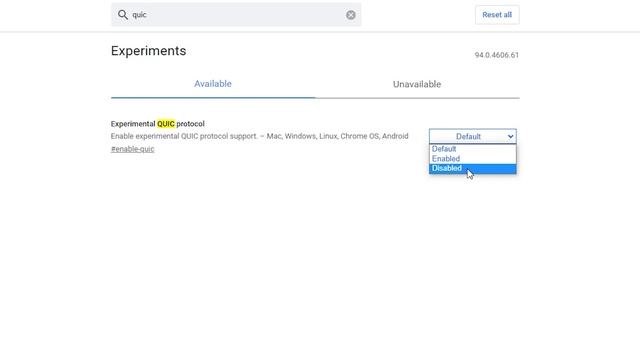The image size is (640, 360).
Task: Switch to the Available tab
Action: [213, 84]
